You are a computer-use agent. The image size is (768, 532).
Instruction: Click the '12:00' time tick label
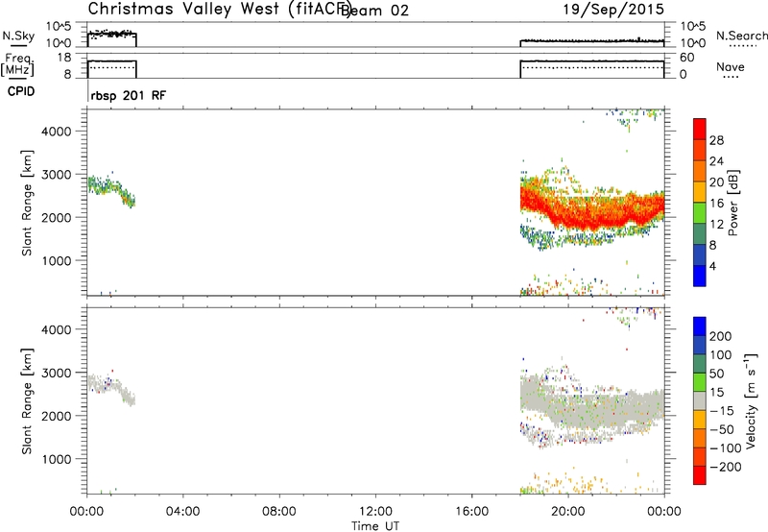(375, 512)
